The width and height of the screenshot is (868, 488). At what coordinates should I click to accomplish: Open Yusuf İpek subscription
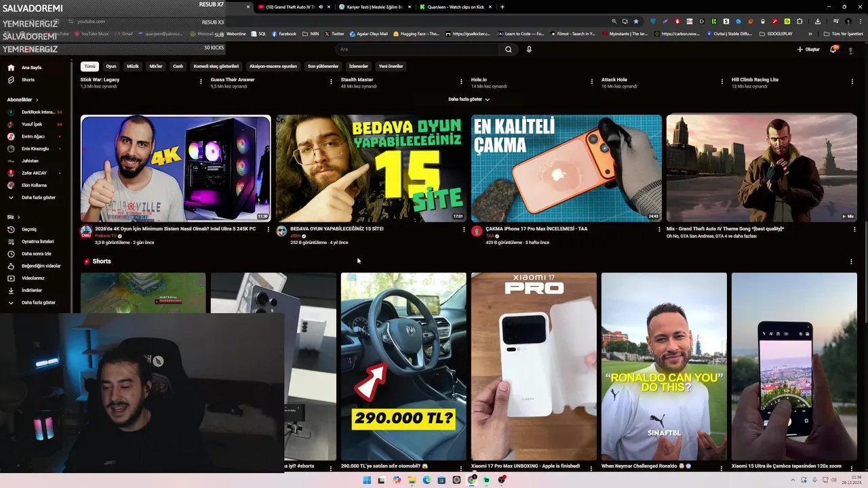coord(34,124)
